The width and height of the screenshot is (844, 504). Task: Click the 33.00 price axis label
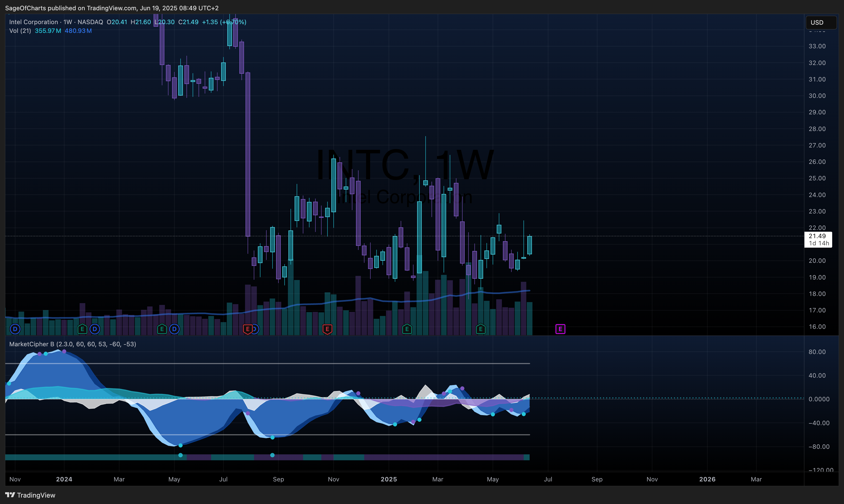817,46
